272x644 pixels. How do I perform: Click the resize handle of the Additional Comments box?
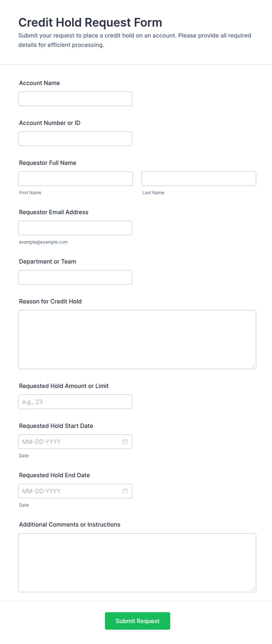(253, 589)
